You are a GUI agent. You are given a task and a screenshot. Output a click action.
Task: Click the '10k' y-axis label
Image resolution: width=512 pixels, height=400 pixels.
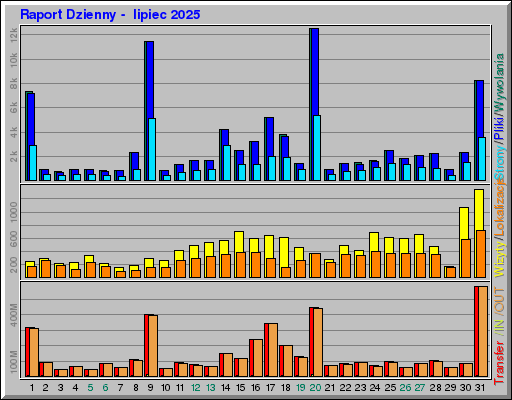14,60
